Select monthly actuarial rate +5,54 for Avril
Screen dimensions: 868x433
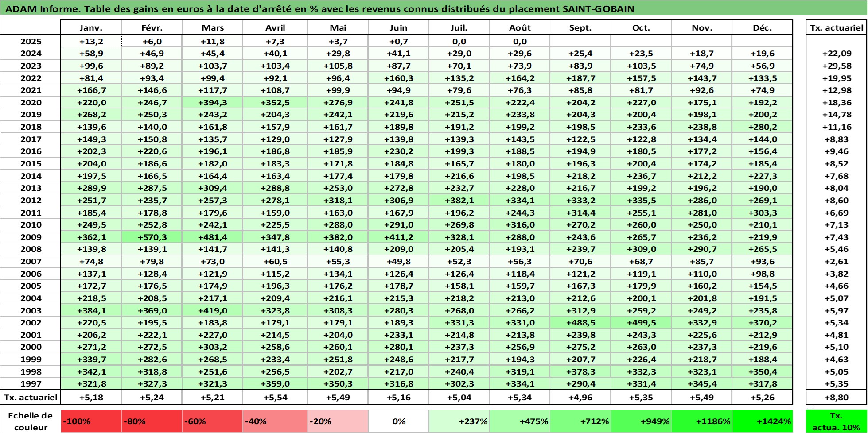click(x=275, y=398)
